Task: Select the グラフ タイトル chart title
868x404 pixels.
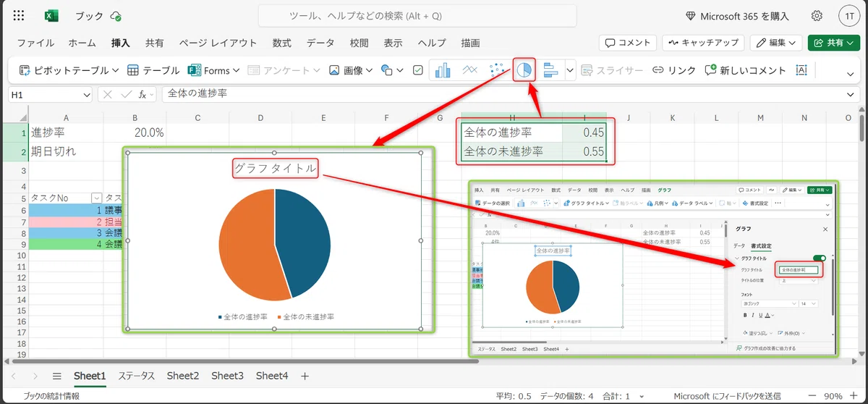Action: pos(275,169)
